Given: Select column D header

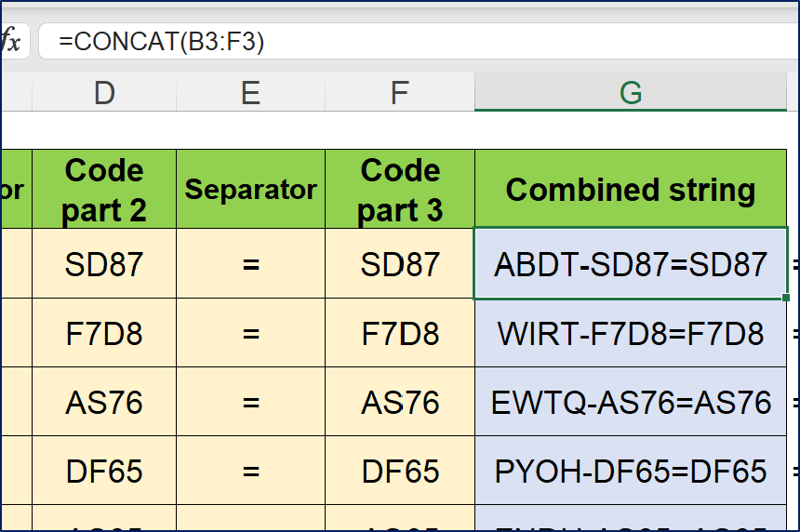Looking at the screenshot, I should [104, 92].
